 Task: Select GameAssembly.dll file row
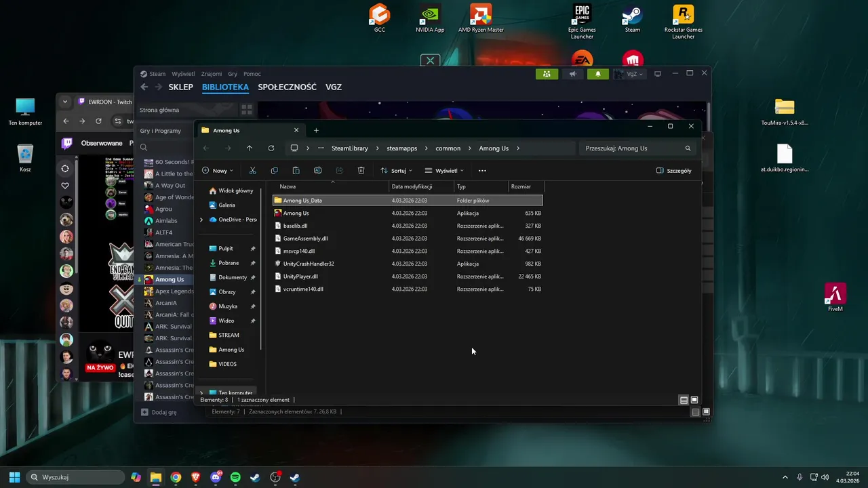408,239
